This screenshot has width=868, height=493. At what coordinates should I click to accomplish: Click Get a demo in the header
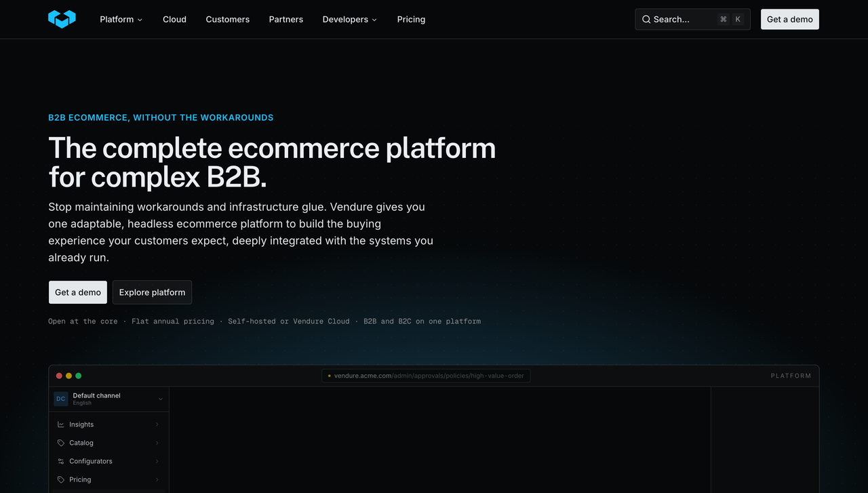[x=790, y=20]
